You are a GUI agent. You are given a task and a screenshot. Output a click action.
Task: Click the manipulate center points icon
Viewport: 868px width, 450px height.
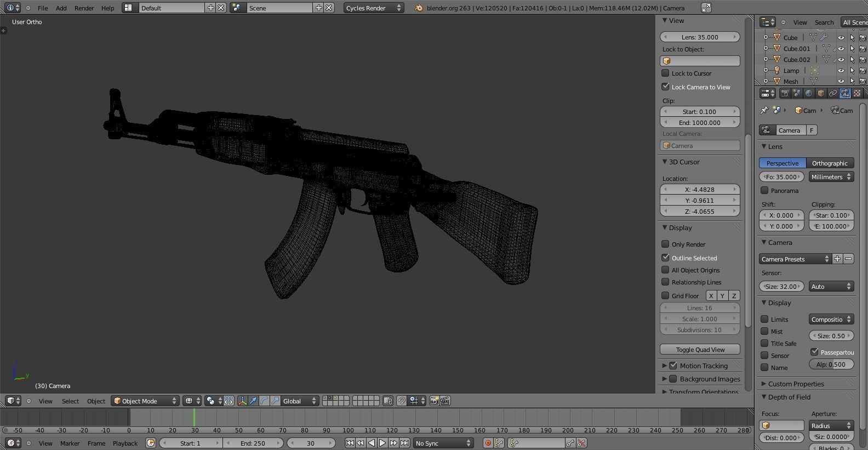[x=229, y=401]
